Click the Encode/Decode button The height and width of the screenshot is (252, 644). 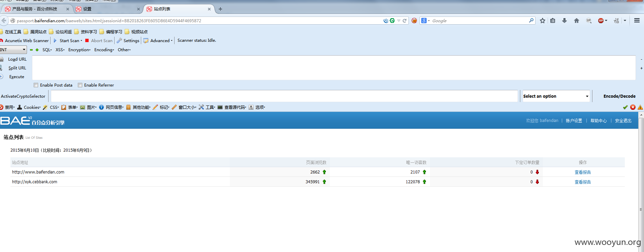tap(619, 96)
